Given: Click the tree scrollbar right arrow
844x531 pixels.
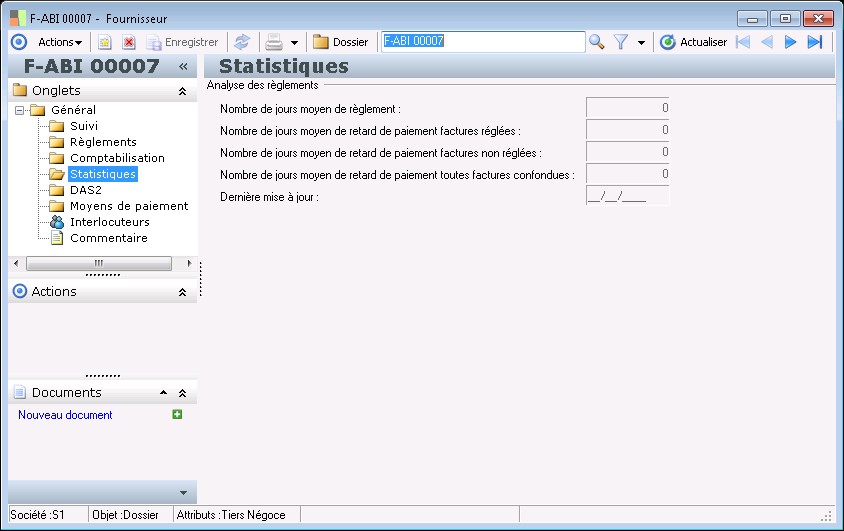Looking at the screenshot, I should tap(189, 263).
